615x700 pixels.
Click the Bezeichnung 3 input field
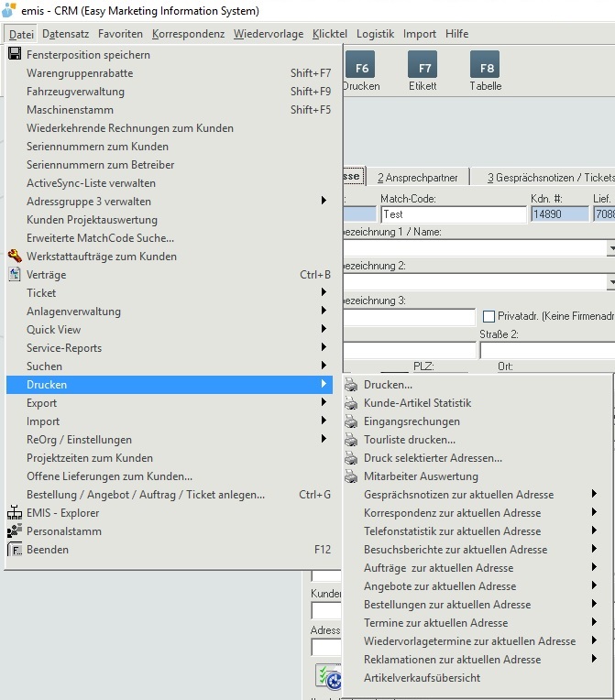409,317
